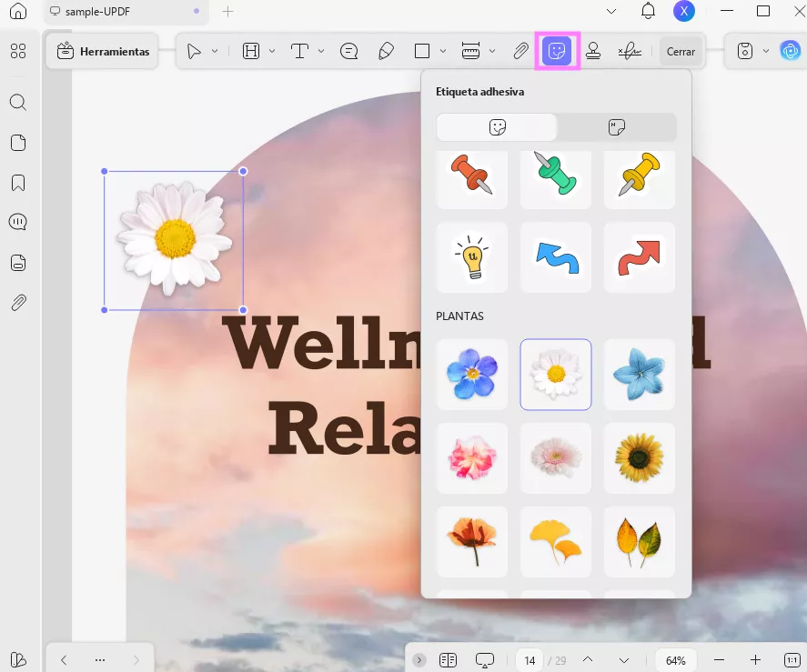Viewport: 807px width, 672px height.
Task: Open the page display mode icon
Action: [x=448, y=659]
